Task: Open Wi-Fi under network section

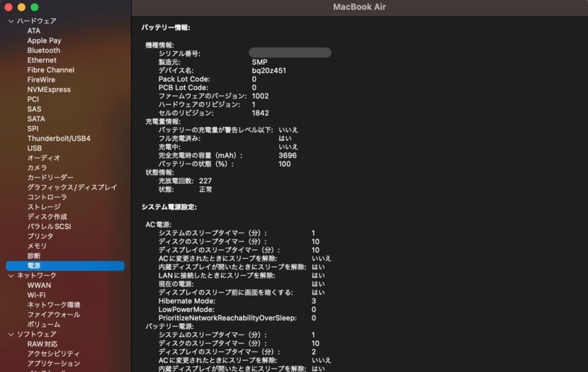Action: coord(36,295)
